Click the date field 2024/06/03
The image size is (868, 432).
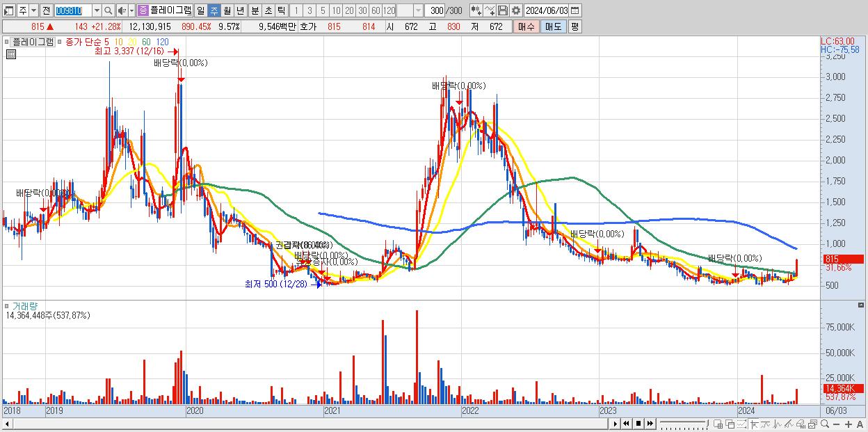(547, 10)
